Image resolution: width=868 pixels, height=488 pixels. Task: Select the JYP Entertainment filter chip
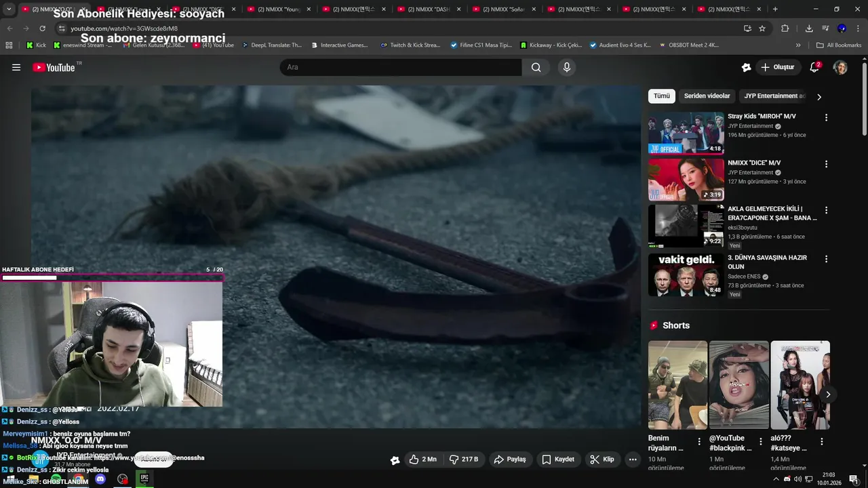(774, 96)
